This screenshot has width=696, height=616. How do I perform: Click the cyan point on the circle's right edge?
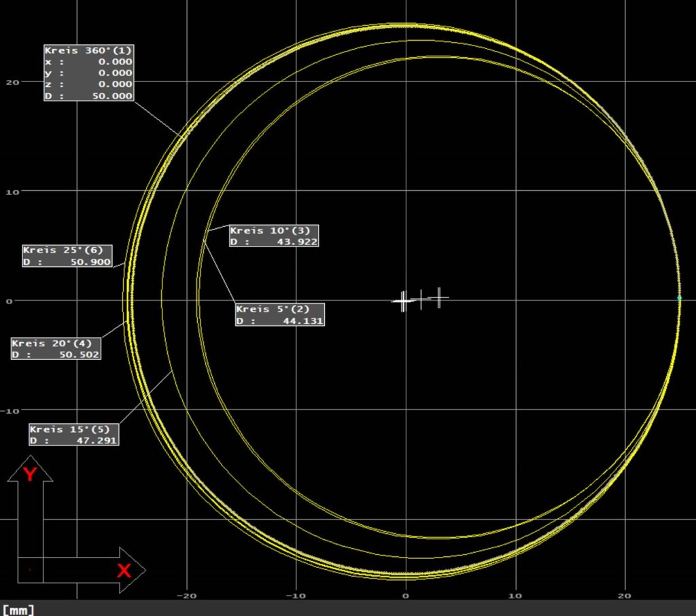pyautogui.click(x=679, y=298)
